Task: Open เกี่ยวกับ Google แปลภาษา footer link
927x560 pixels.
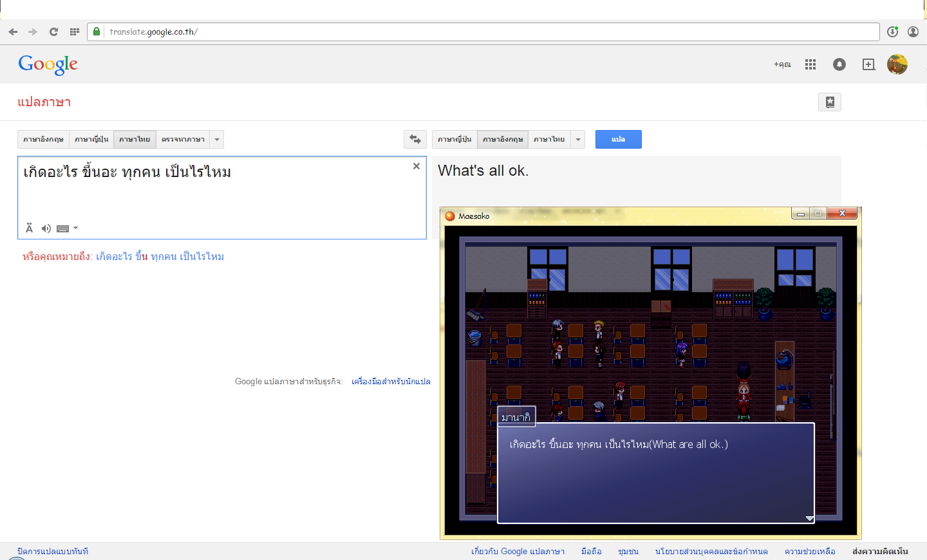Action: [518, 552]
